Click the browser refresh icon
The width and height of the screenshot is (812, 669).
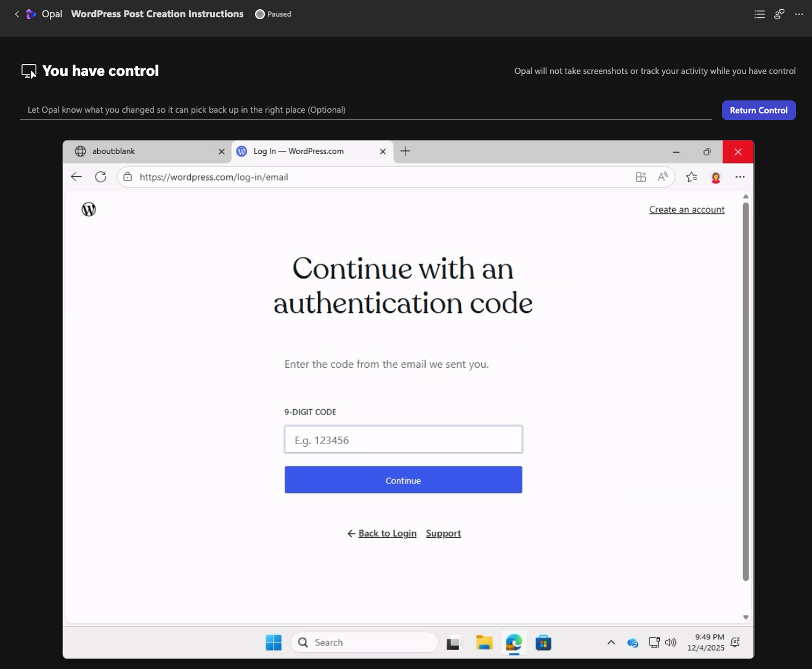(x=100, y=177)
